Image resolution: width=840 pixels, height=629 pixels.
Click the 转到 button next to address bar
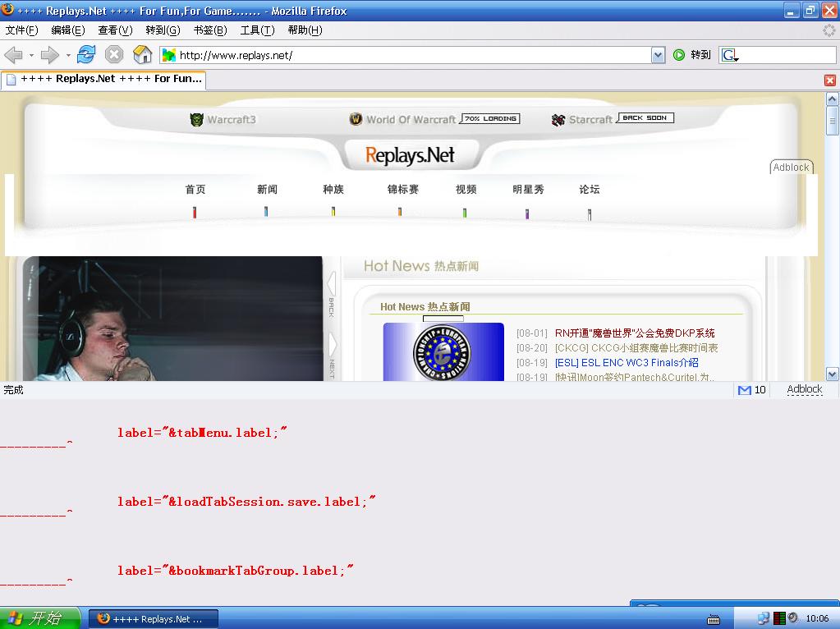[x=700, y=55]
